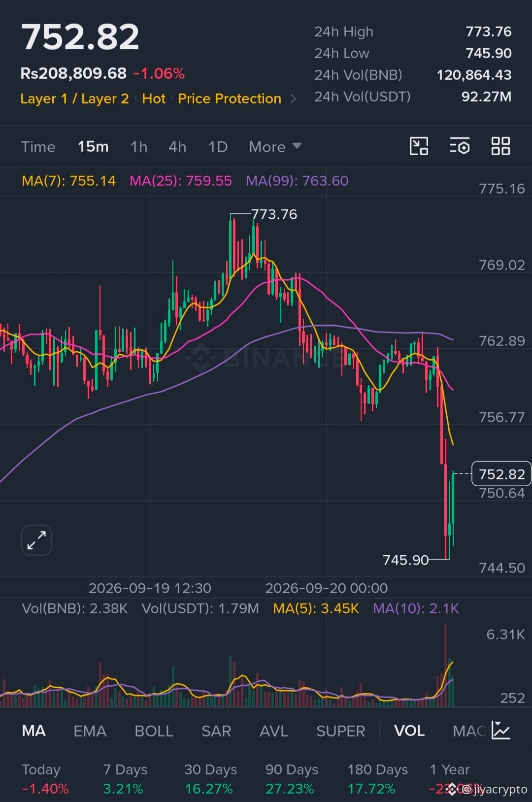Enable the VOL sub-indicator
The image size is (532, 802).
(409, 731)
